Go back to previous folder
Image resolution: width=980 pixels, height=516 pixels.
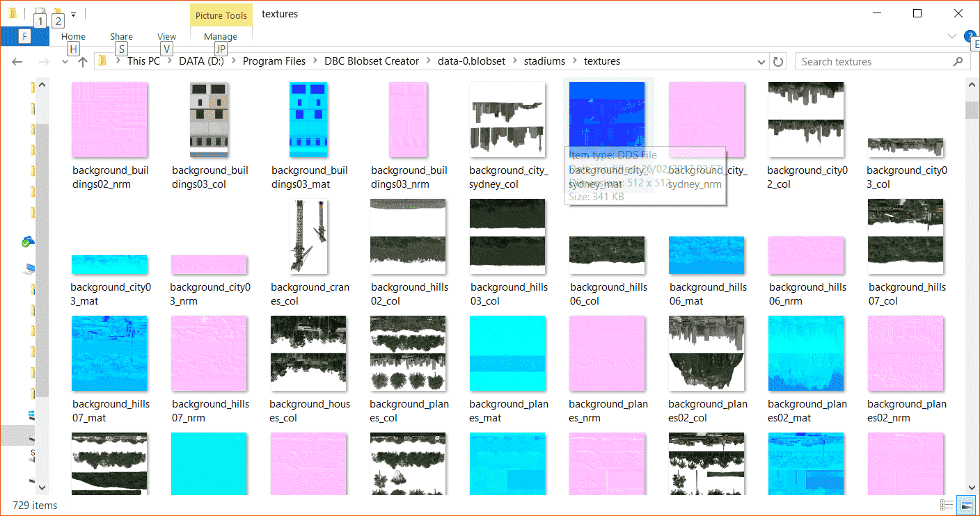coord(17,61)
